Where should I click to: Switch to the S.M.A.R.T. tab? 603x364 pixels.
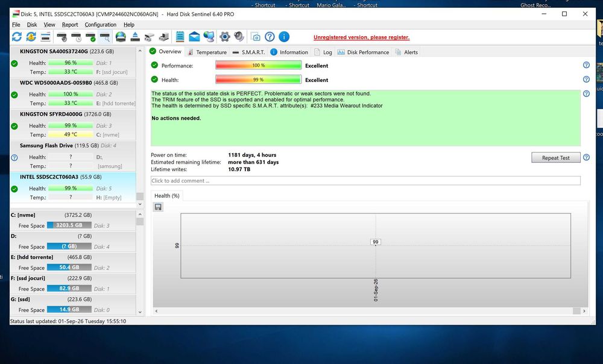(x=249, y=52)
